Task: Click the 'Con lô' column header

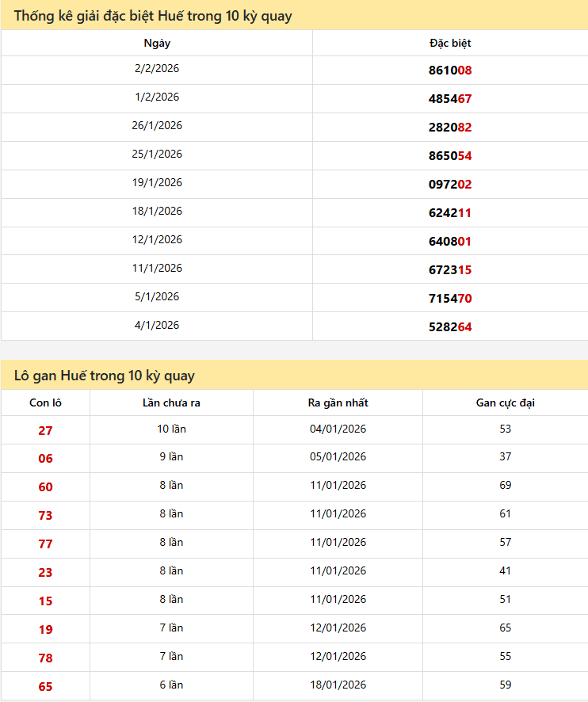Action: tap(45, 403)
